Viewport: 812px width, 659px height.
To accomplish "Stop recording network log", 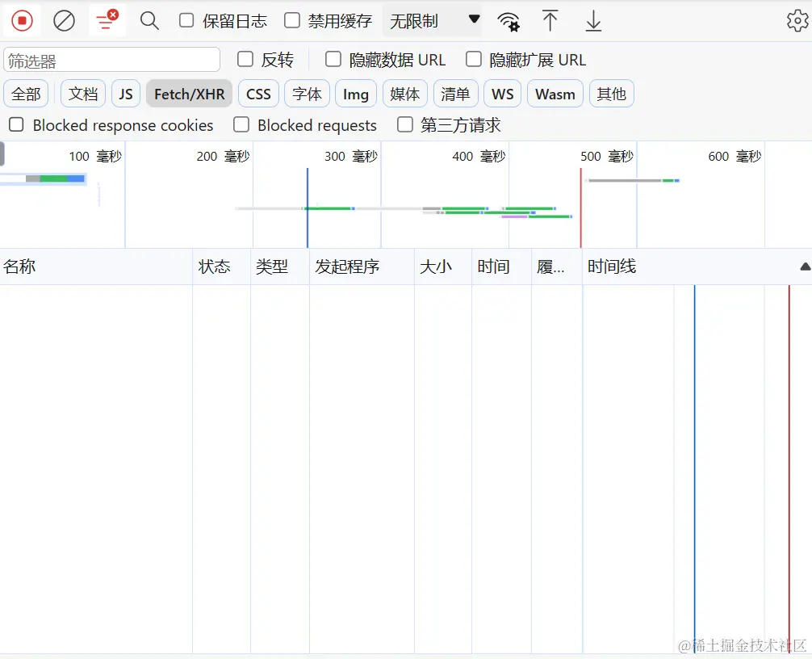I will click(x=22, y=21).
